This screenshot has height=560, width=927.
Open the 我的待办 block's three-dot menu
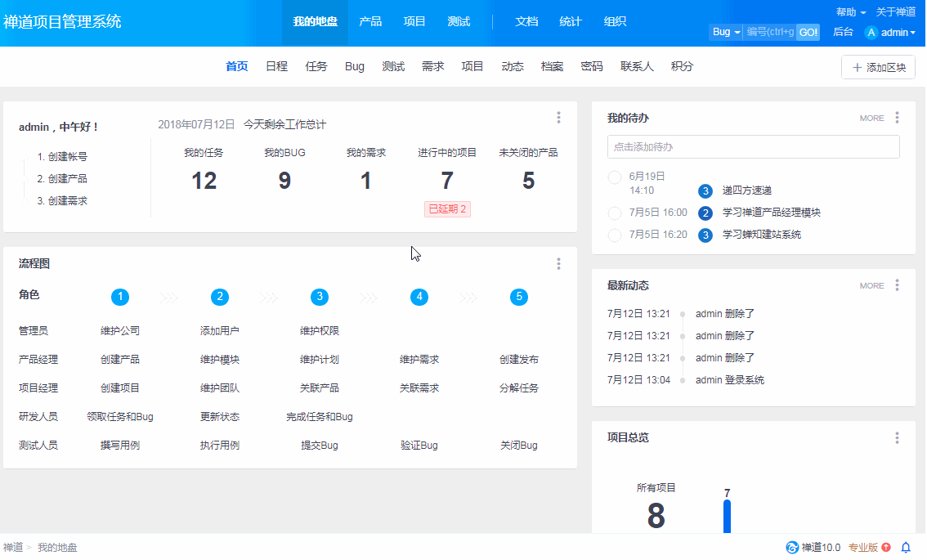pos(897,118)
